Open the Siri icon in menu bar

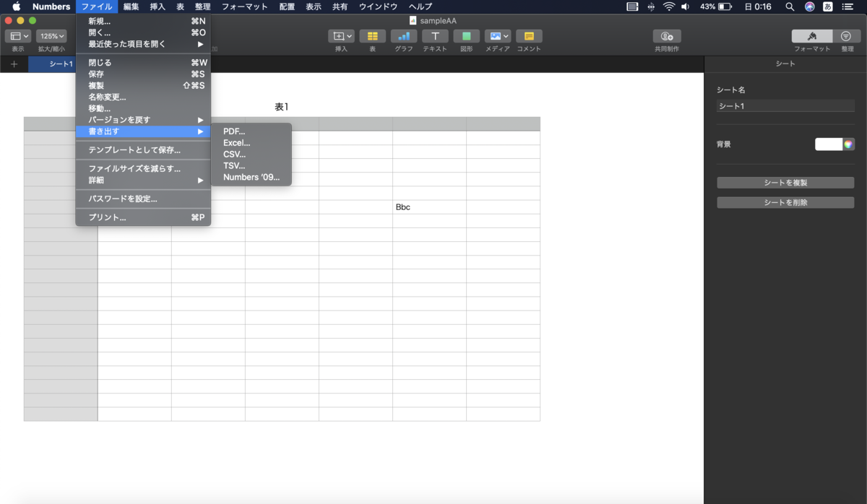pyautogui.click(x=810, y=6)
